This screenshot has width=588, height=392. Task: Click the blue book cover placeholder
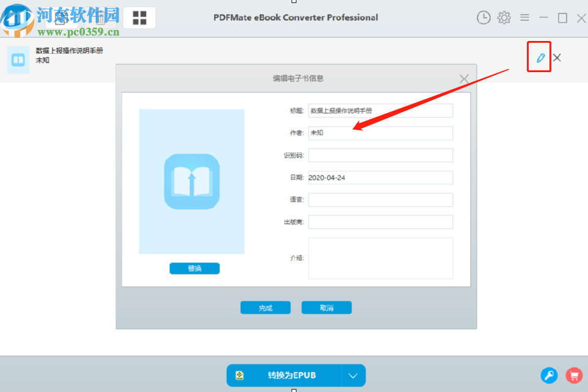191,181
